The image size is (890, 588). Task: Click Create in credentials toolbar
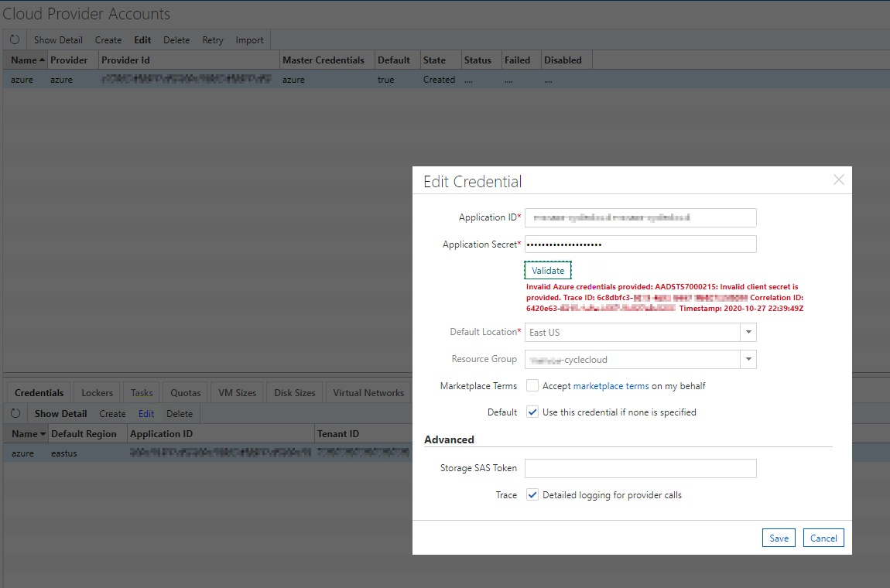coord(112,414)
